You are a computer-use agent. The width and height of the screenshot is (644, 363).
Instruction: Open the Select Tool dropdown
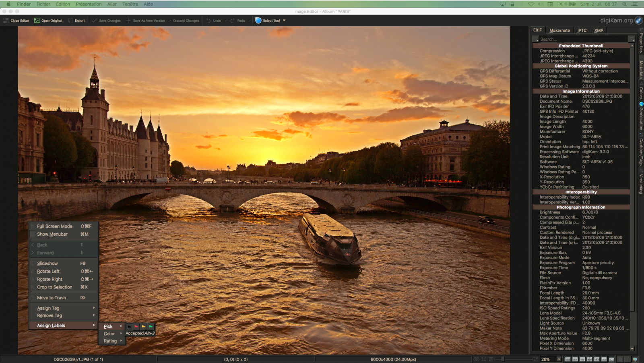point(283,21)
